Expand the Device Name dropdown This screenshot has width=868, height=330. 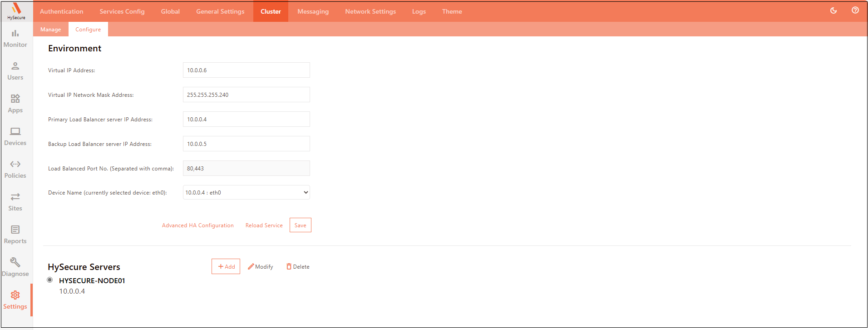point(247,192)
